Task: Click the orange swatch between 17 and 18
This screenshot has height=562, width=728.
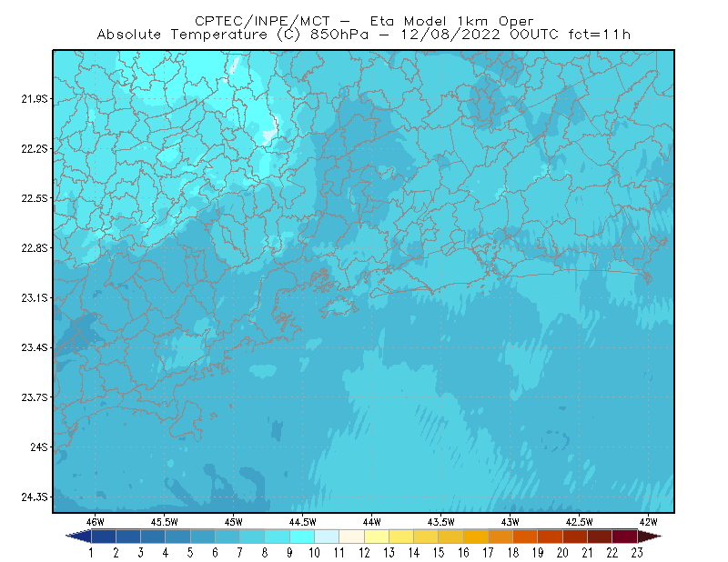Action: pyautogui.click(x=500, y=537)
